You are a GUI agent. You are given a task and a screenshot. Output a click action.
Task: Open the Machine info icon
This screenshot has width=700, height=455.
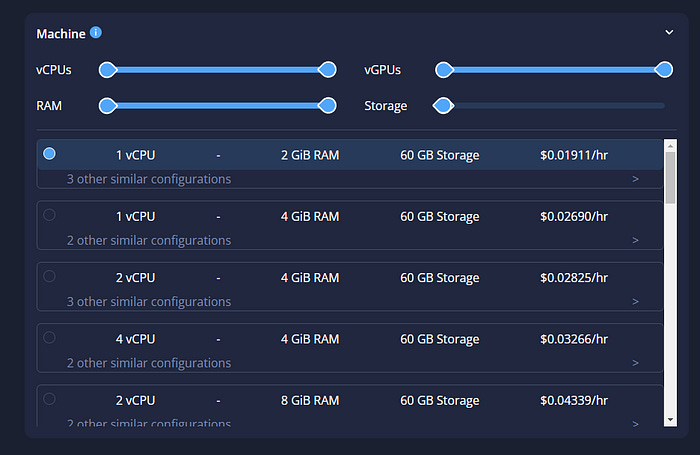(96, 33)
